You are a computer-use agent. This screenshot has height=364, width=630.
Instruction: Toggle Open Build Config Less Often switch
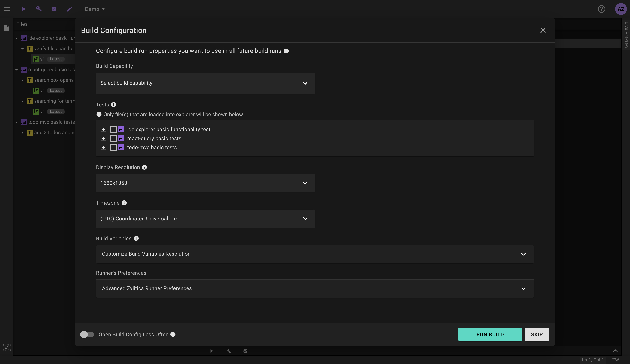[x=87, y=335]
